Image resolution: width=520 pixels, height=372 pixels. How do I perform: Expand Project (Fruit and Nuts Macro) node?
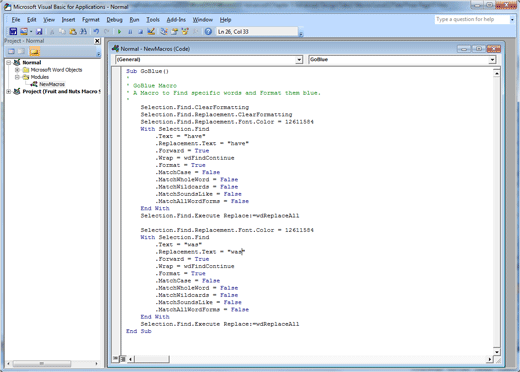9,91
